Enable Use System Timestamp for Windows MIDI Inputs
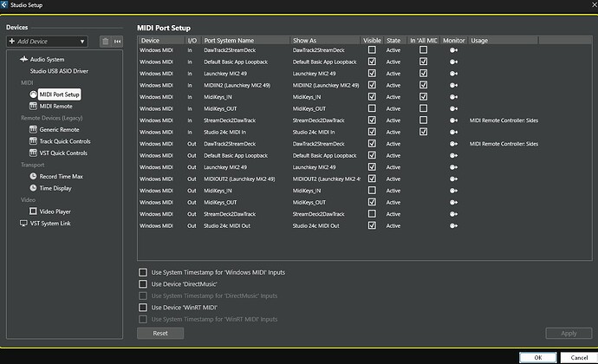 [143, 272]
